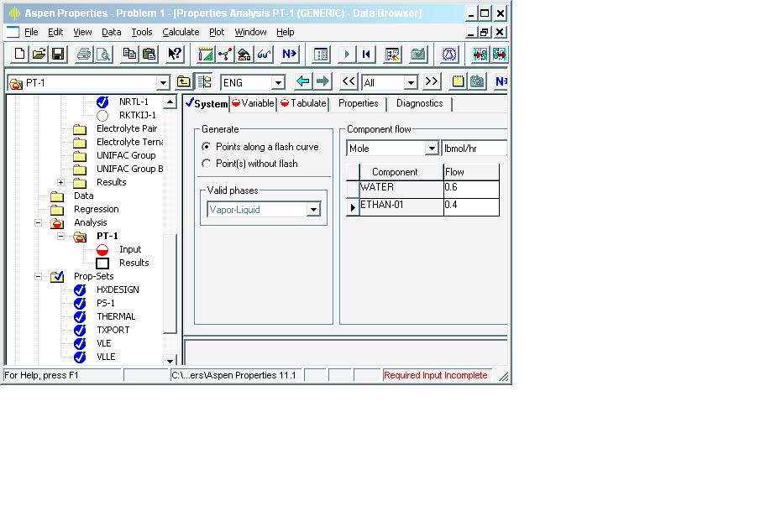The width and height of the screenshot is (776, 532).
Task: Open the PT-1 object selector dropdown
Action: click(163, 83)
